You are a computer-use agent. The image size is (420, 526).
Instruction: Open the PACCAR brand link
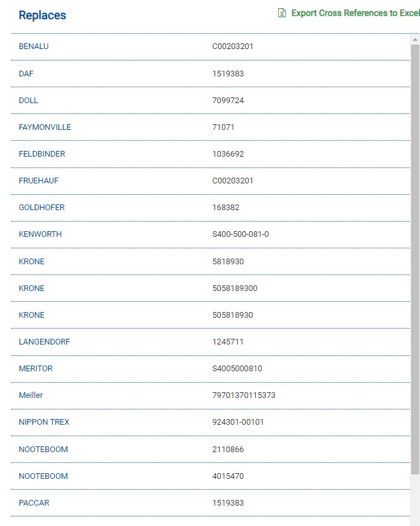[34, 503]
